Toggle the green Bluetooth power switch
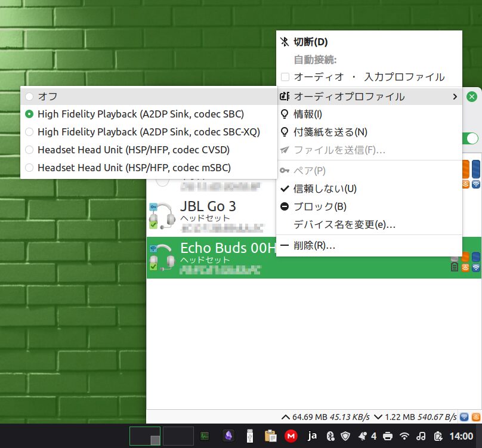The image size is (482, 448). pyautogui.click(x=472, y=138)
